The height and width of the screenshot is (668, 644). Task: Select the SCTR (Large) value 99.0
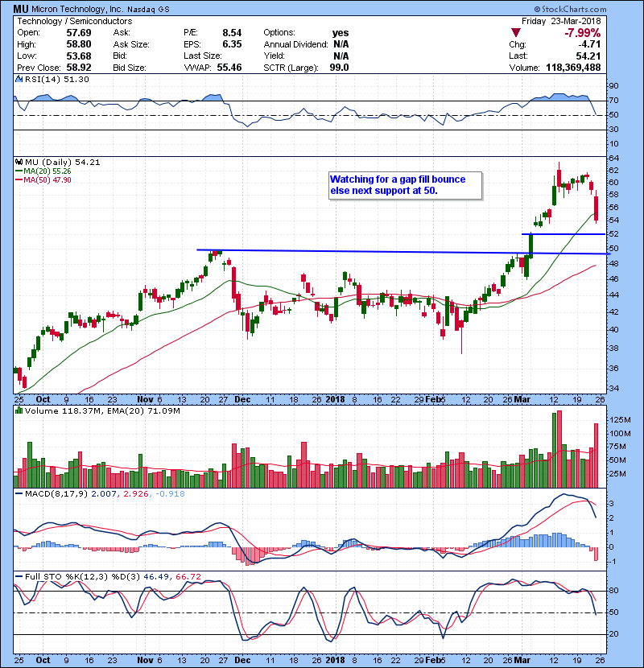(x=339, y=68)
